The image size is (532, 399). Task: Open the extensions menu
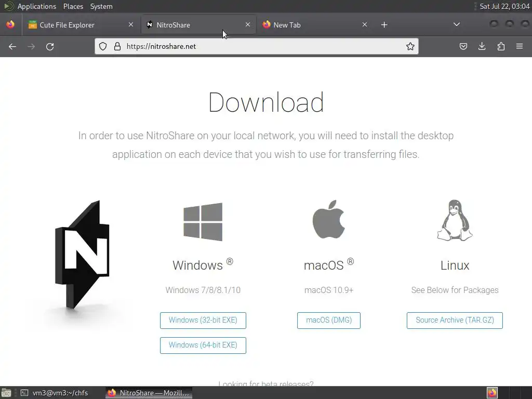pos(501,46)
